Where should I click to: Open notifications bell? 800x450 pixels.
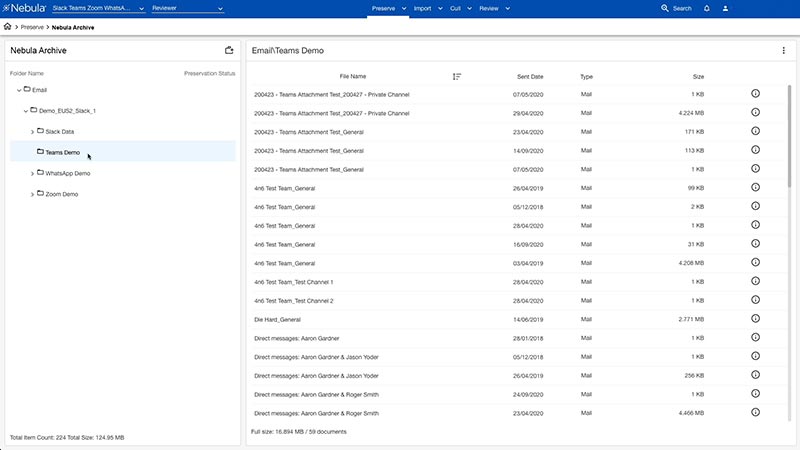coord(707,8)
